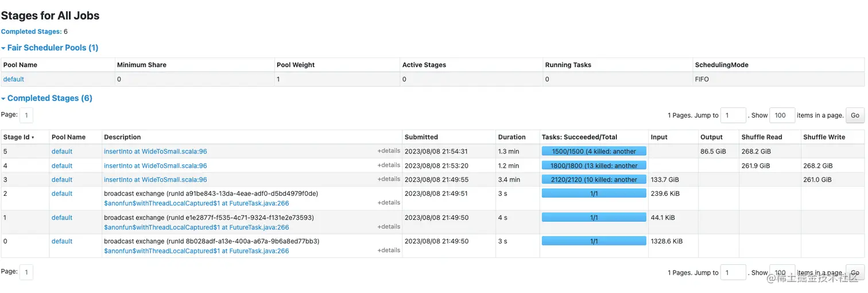Sort stages by the Input column
868x293 pixels.
(x=659, y=137)
